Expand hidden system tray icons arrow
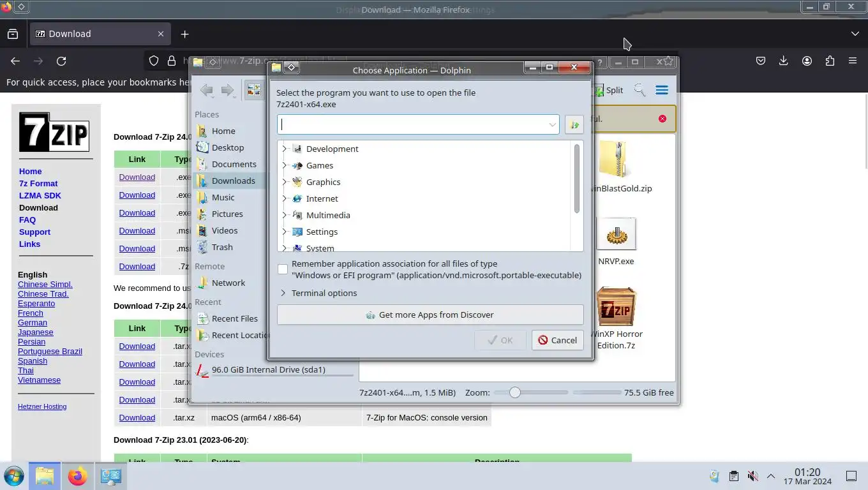The width and height of the screenshot is (868, 490). [x=770, y=476]
